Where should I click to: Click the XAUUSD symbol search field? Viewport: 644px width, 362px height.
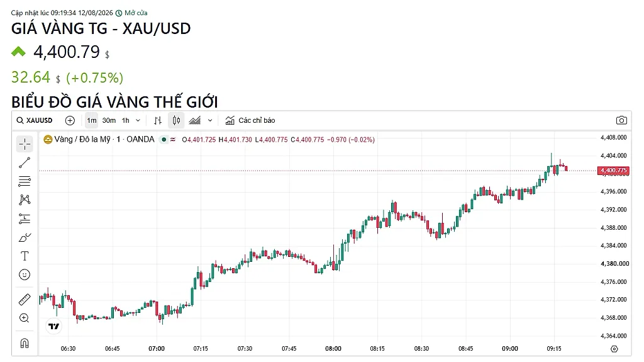pos(35,120)
